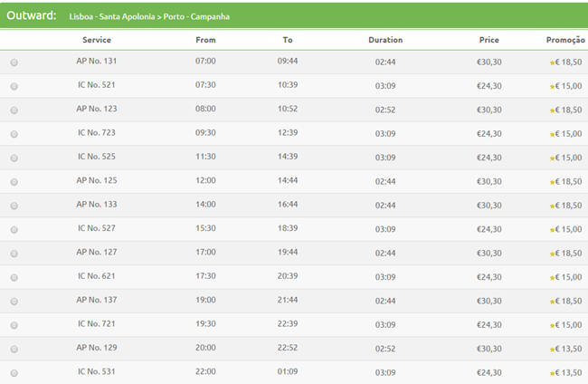588x384 pixels.
Task: Click the 11:30 departure time
Action: point(205,157)
